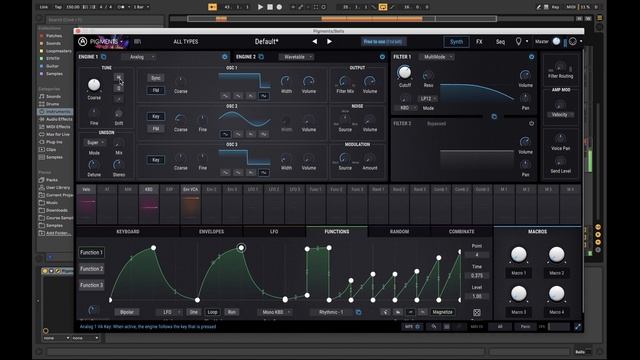Stop transport in Ableton Live window
The image size is (640, 360).
pyautogui.click(x=270, y=7)
